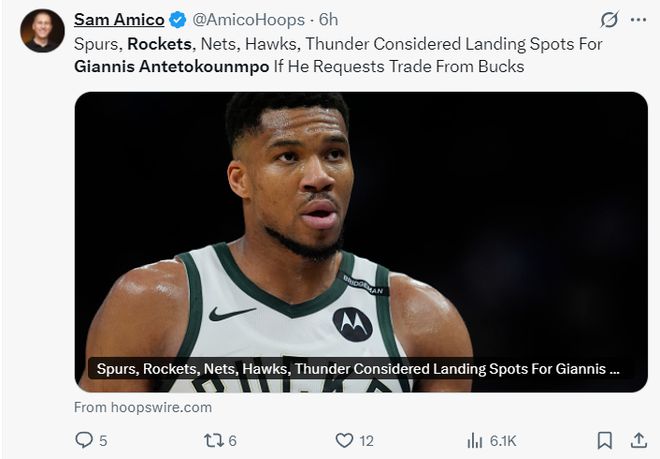Open the three-dot More options menu
This screenshot has width=660, height=459.
[x=638, y=19]
